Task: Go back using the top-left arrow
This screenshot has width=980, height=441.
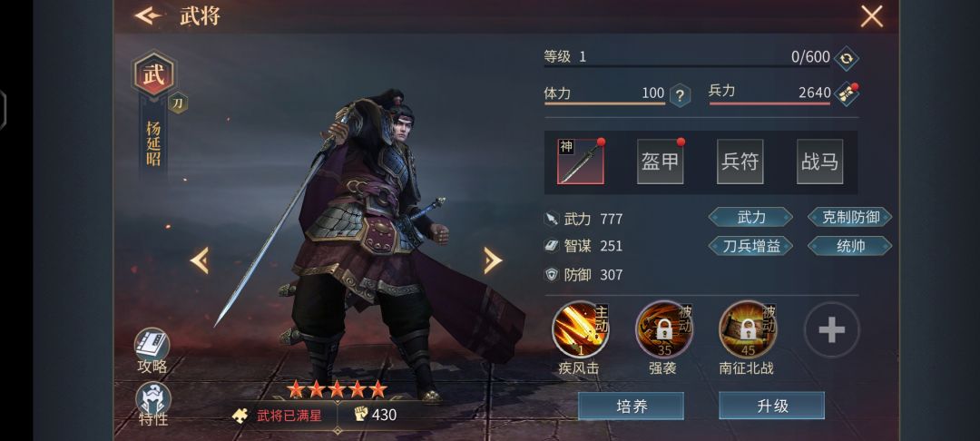Action: tap(149, 15)
